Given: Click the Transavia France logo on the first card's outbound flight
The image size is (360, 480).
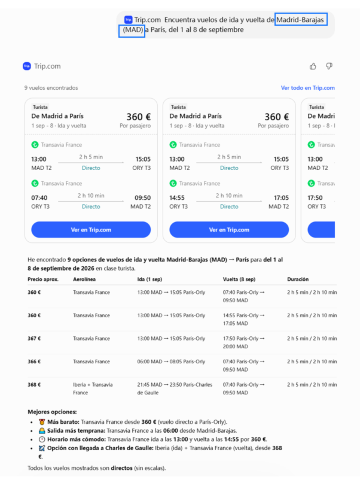Looking at the screenshot, I should click(35, 145).
